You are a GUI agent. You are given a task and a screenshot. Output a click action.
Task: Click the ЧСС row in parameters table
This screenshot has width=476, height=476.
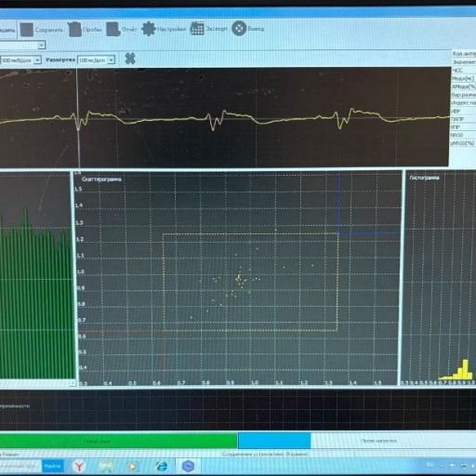(464, 71)
